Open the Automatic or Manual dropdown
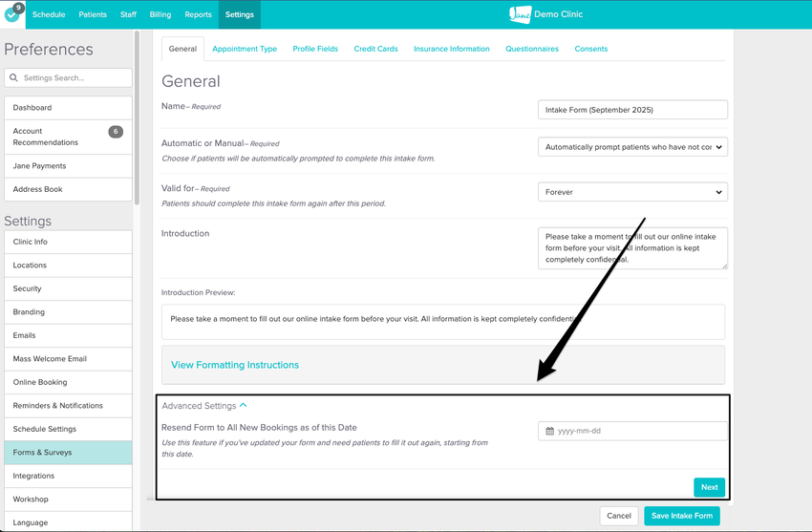Image resolution: width=812 pixels, height=532 pixels. pyautogui.click(x=632, y=147)
